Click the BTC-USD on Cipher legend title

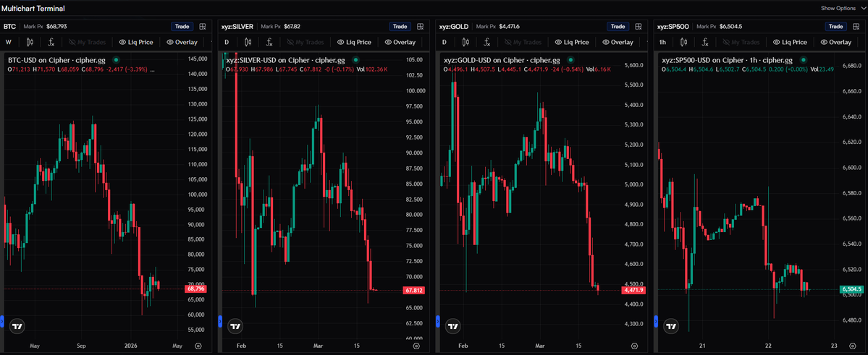pos(58,60)
